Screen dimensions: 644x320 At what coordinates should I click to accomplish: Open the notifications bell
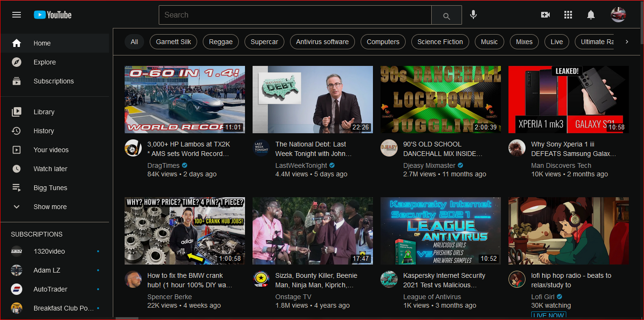pos(590,15)
